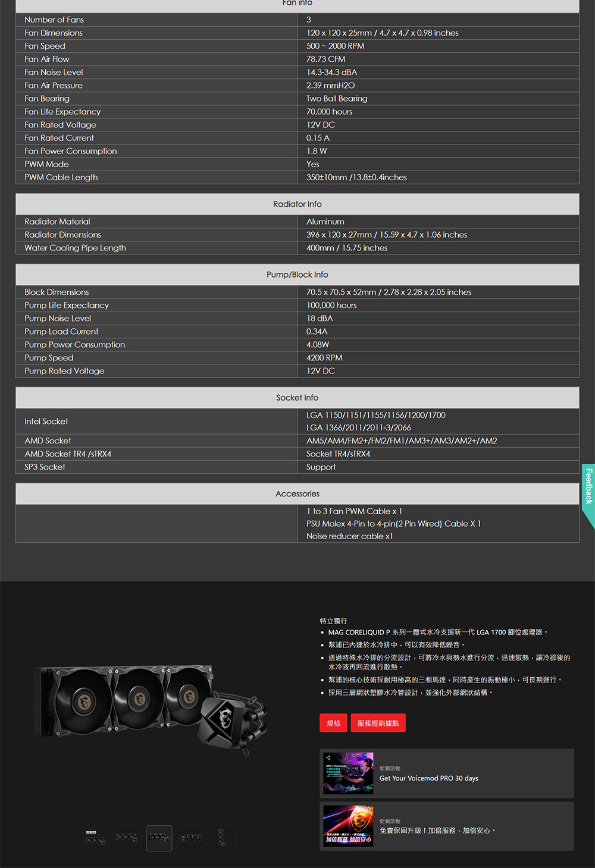Click the 'Intel Socket' label
The width and height of the screenshot is (595, 868).
tap(46, 421)
